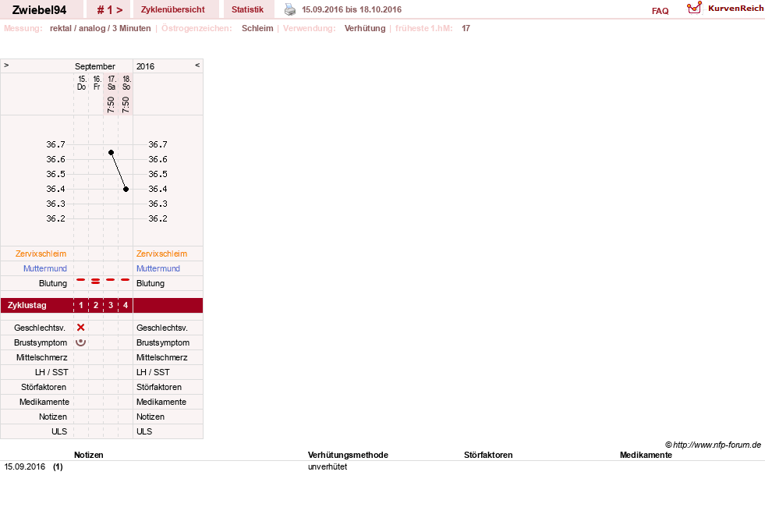765x532 pixels.
Task: Click the '16. Fr' date header
Action: click(97, 83)
